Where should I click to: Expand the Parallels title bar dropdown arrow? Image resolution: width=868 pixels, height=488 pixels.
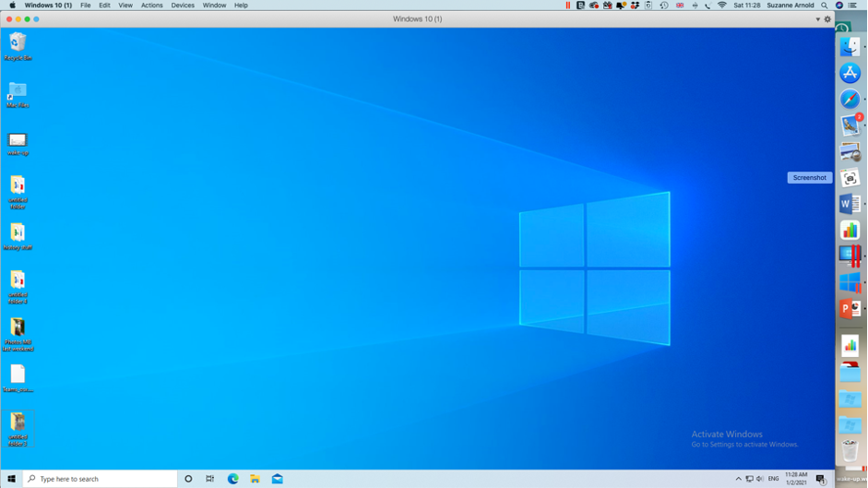point(817,19)
